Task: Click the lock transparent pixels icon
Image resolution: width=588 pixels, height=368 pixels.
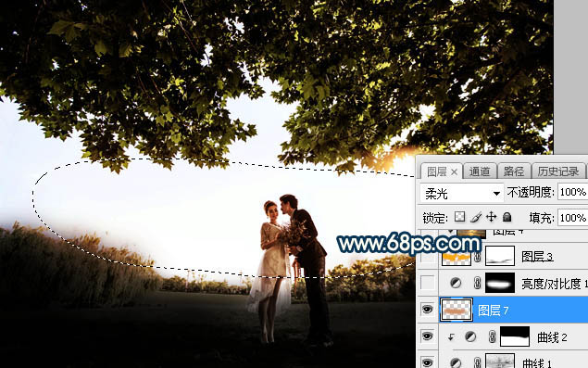Action: pos(459,217)
